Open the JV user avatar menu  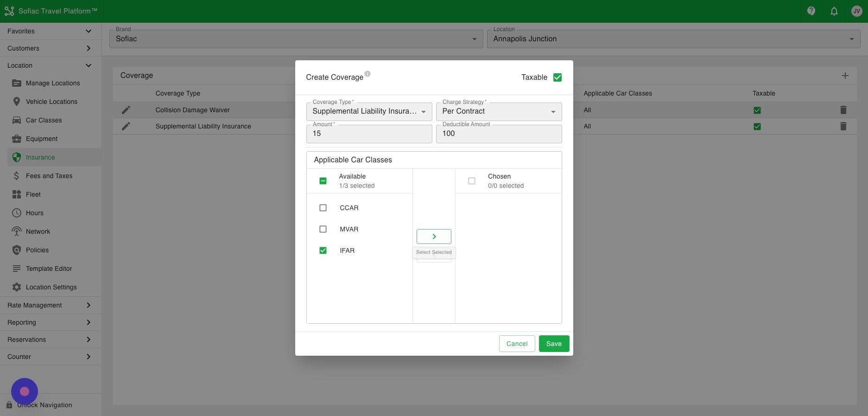point(856,11)
